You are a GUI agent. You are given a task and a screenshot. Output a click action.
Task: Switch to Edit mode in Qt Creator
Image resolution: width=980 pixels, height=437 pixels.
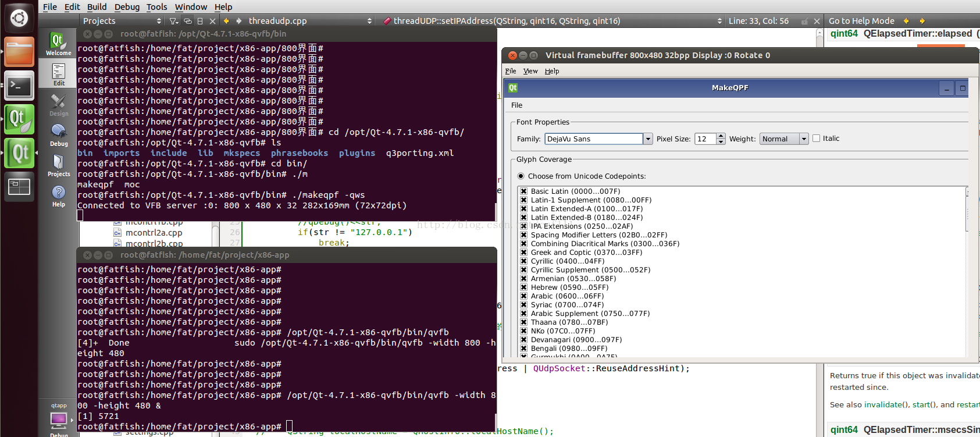[58, 74]
